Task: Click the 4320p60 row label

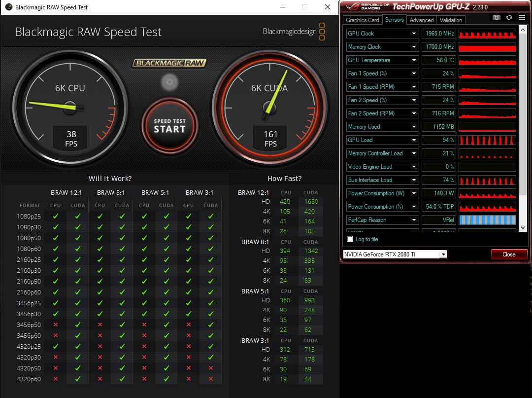Action: coord(29,379)
